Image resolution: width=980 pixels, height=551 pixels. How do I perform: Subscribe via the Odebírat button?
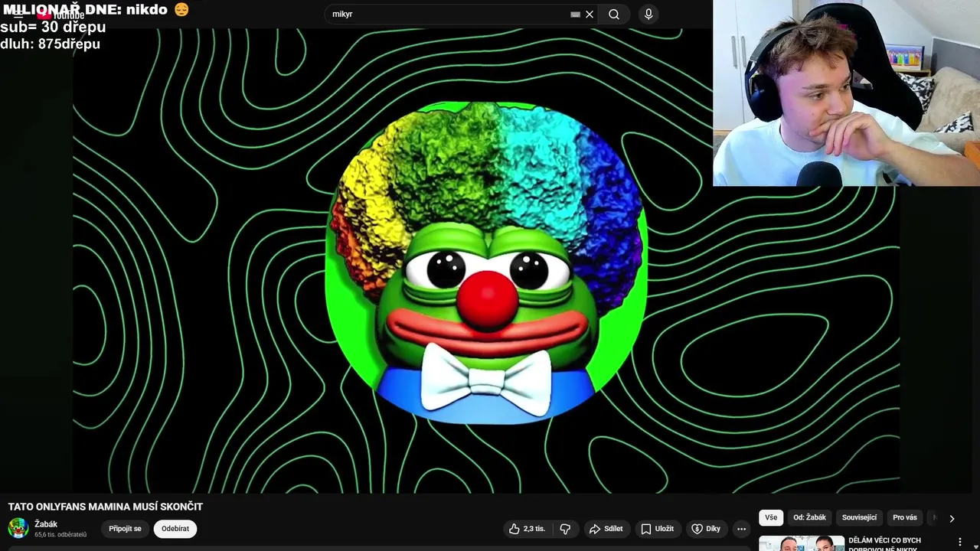175,529
